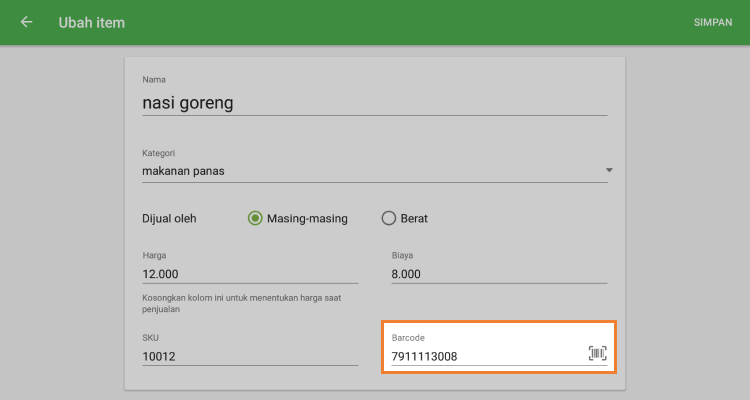The width and height of the screenshot is (750, 400).
Task: Click the Ubah item title
Action: pyautogui.click(x=92, y=22)
